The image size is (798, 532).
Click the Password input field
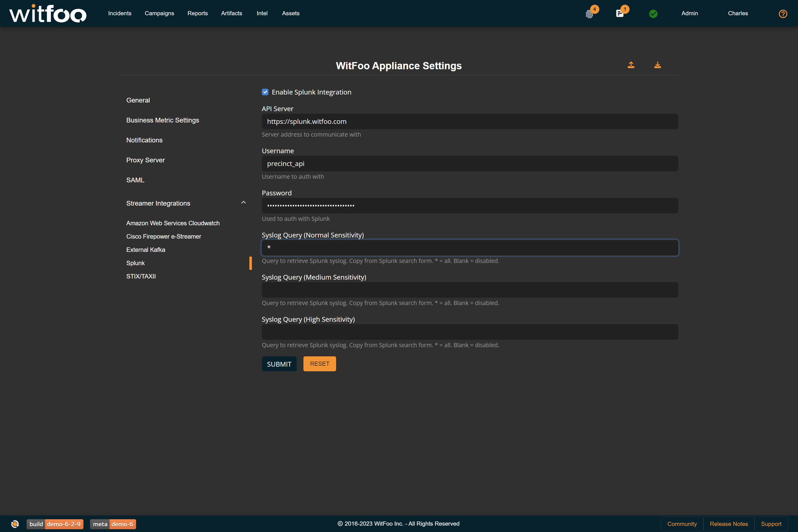point(470,206)
